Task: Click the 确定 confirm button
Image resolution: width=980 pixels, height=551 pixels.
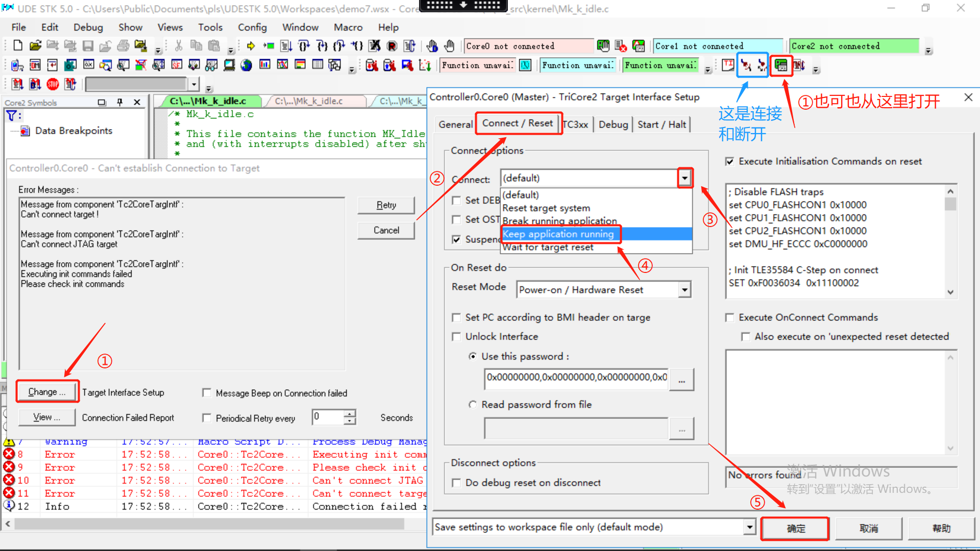Action: tap(795, 529)
